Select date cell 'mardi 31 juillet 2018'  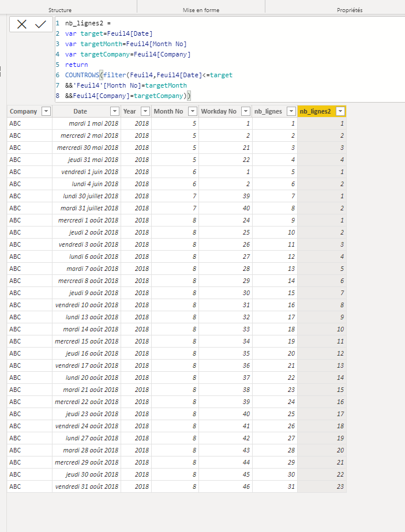click(87, 208)
